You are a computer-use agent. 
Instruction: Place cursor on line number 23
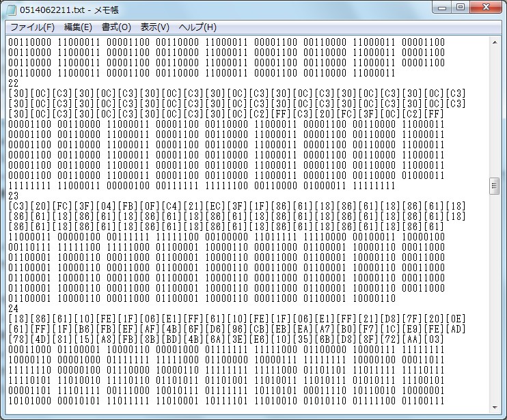tap(13, 196)
